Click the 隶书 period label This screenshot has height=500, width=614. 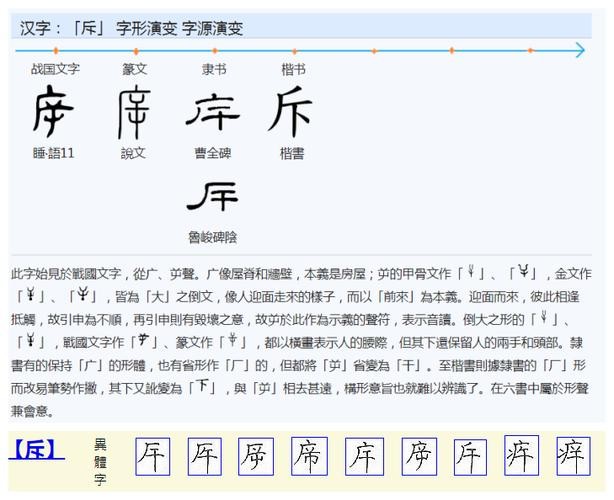point(214,69)
